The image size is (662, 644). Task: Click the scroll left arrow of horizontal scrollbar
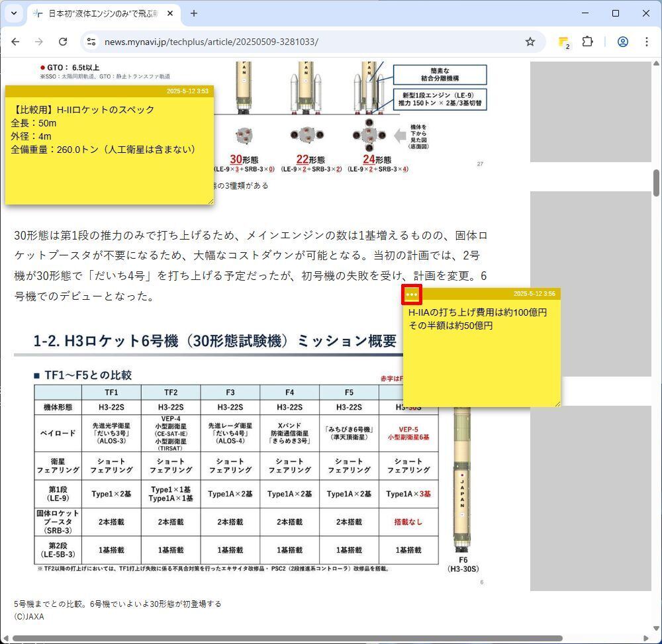point(5,638)
